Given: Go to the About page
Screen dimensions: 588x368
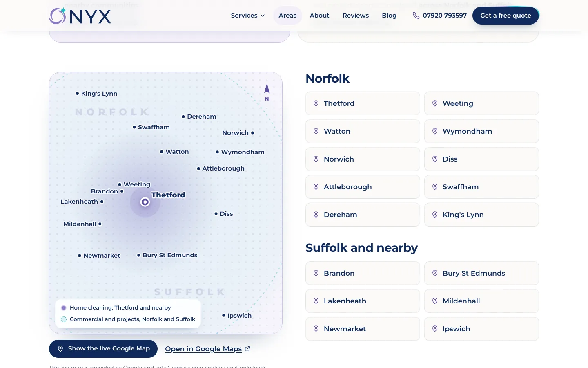Looking at the screenshot, I should (x=319, y=16).
